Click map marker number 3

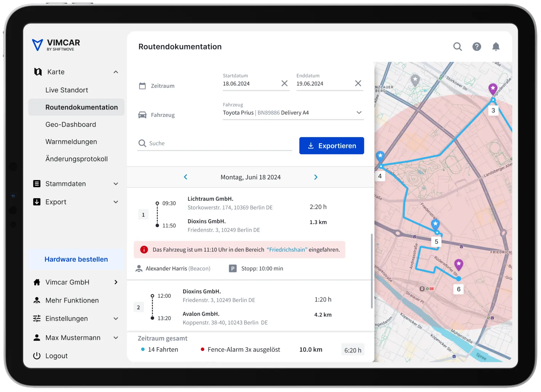coord(493,110)
